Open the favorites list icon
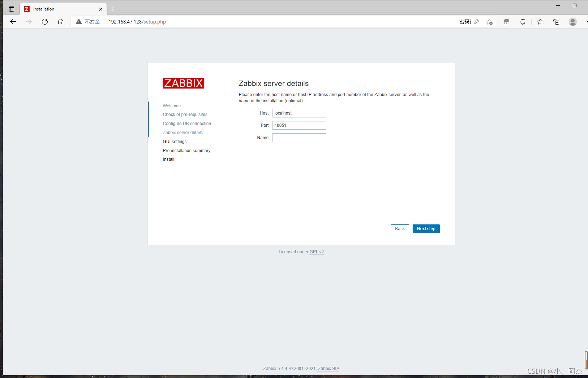The image size is (588, 378). point(540,22)
